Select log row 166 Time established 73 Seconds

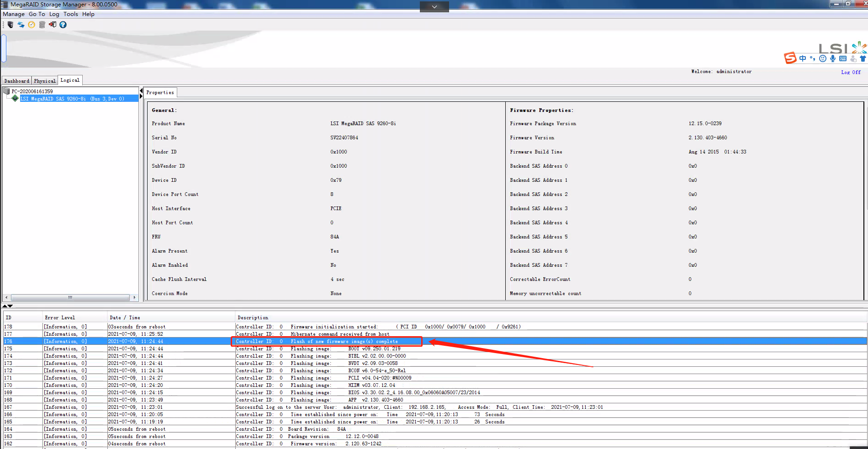click(x=435, y=414)
